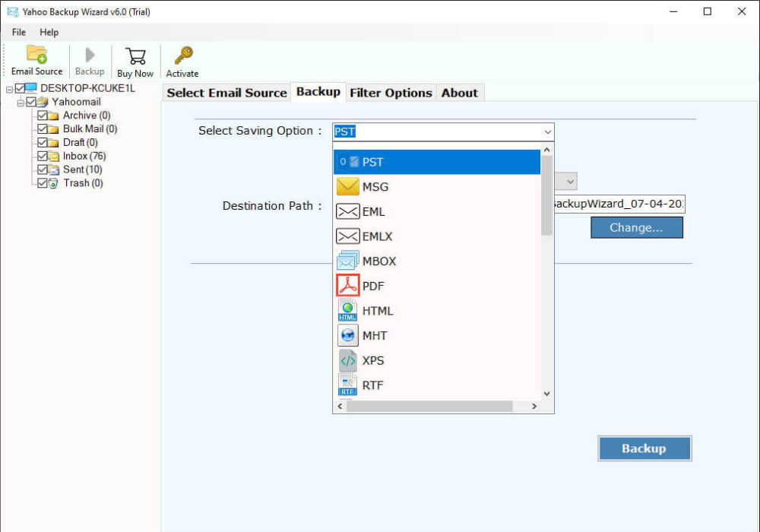Select the MSG yellow envelope icon
Image resolution: width=760 pixels, height=532 pixels.
[347, 186]
